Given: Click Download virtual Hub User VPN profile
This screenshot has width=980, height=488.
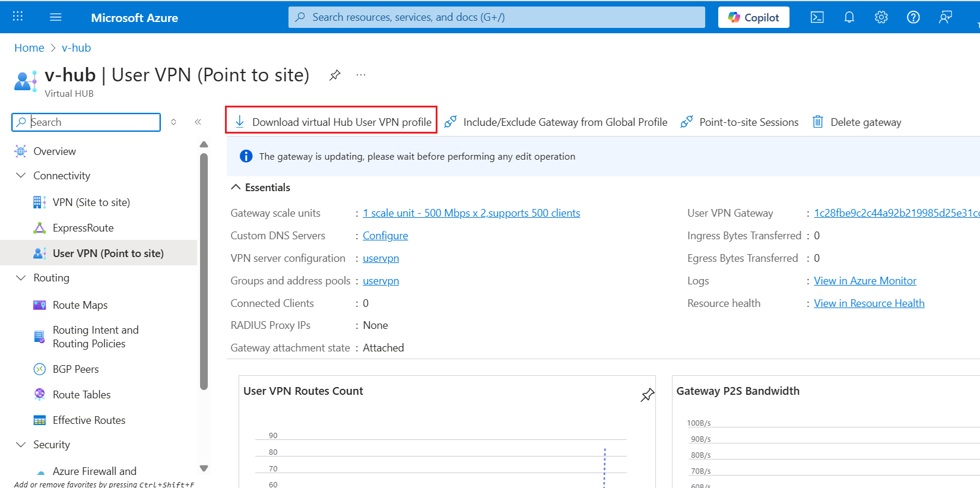Looking at the screenshot, I should coord(332,122).
